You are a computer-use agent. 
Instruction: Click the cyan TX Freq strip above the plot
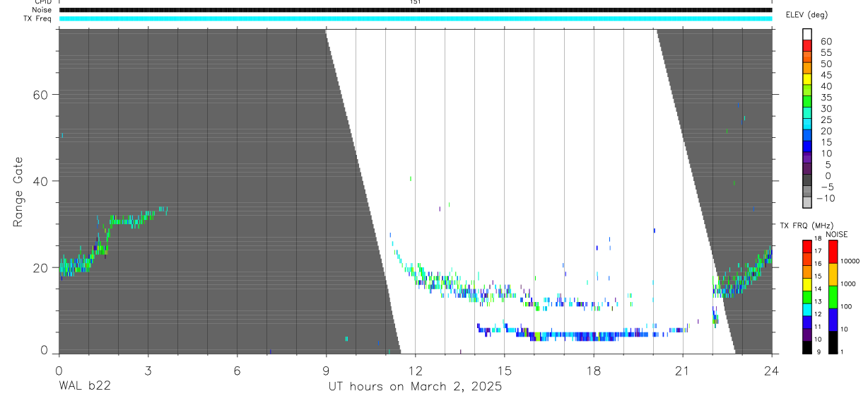(416, 18)
